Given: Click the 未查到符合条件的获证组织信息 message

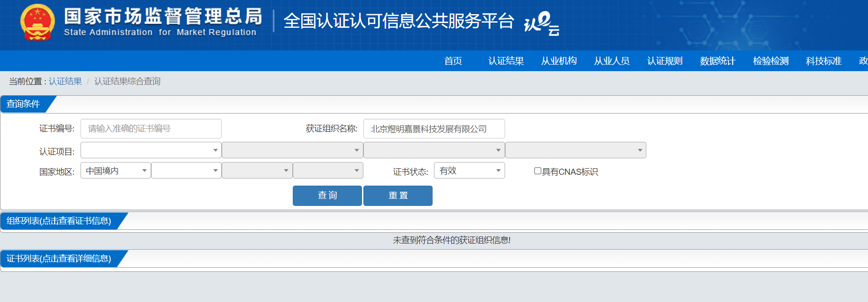Looking at the screenshot, I should click(452, 240).
